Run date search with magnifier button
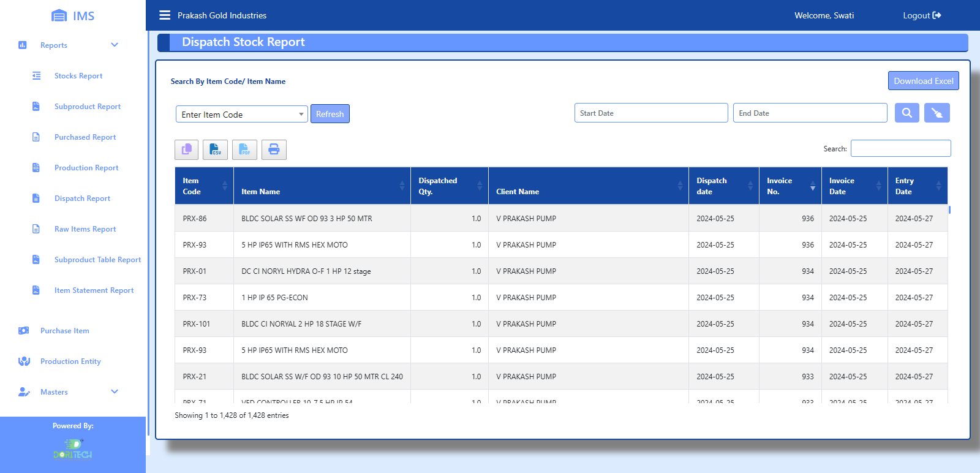 pos(907,113)
